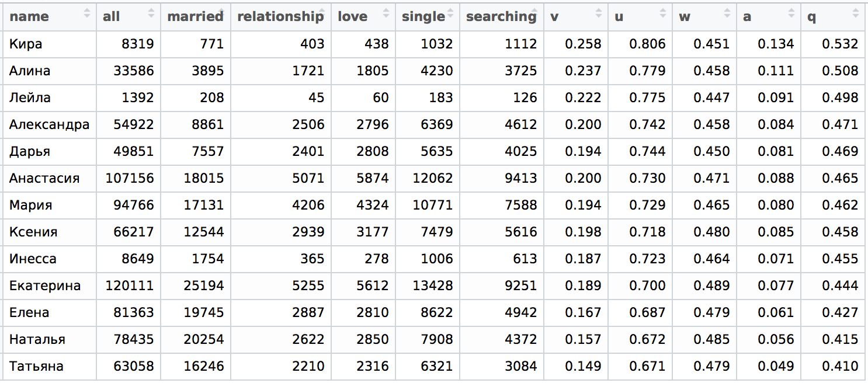This screenshot has width=868, height=383.
Task: Sort by the 'all' column icon
Action: click(x=152, y=12)
